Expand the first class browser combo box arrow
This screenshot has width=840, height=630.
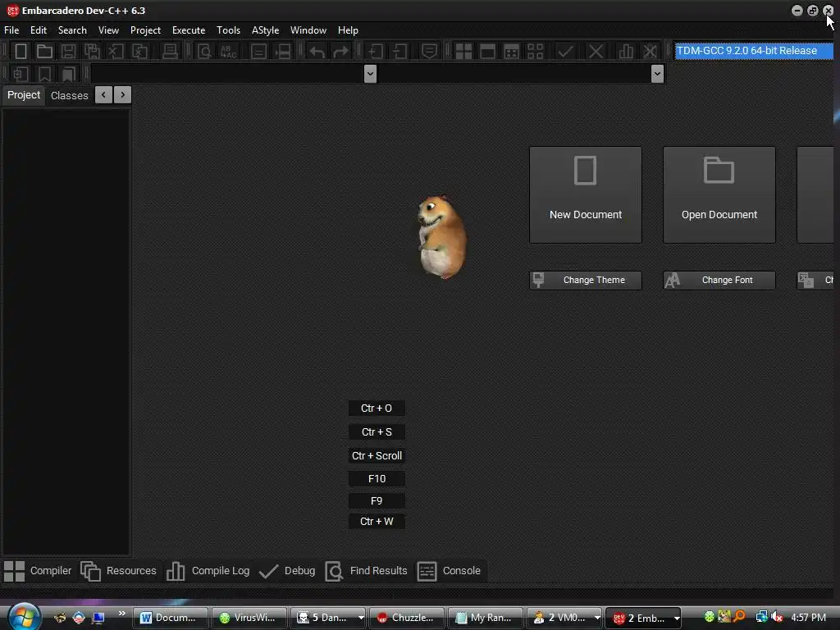[x=370, y=74]
